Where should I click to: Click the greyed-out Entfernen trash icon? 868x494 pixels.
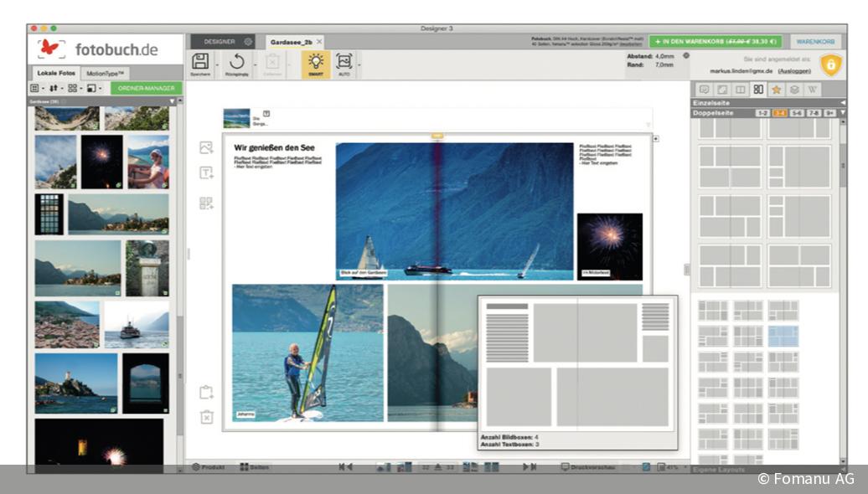[272, 61]
